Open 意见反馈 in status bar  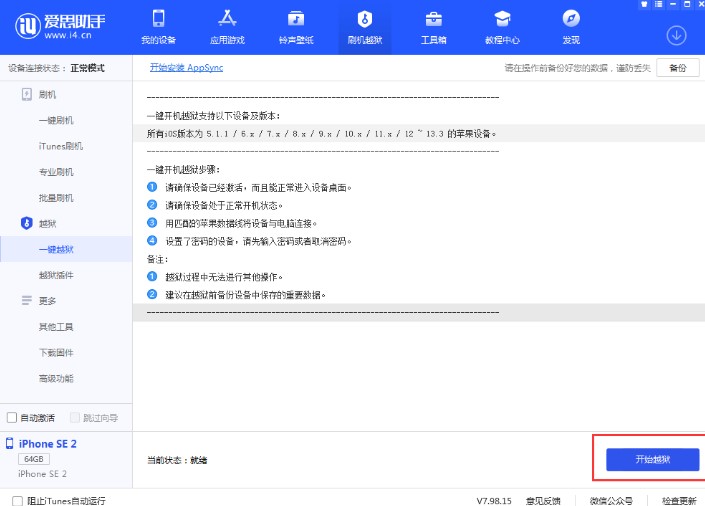click(x=543, y=501)
